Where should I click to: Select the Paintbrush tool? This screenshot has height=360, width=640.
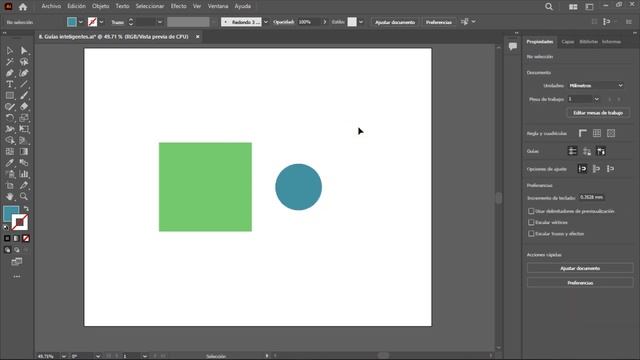(24, 96)
